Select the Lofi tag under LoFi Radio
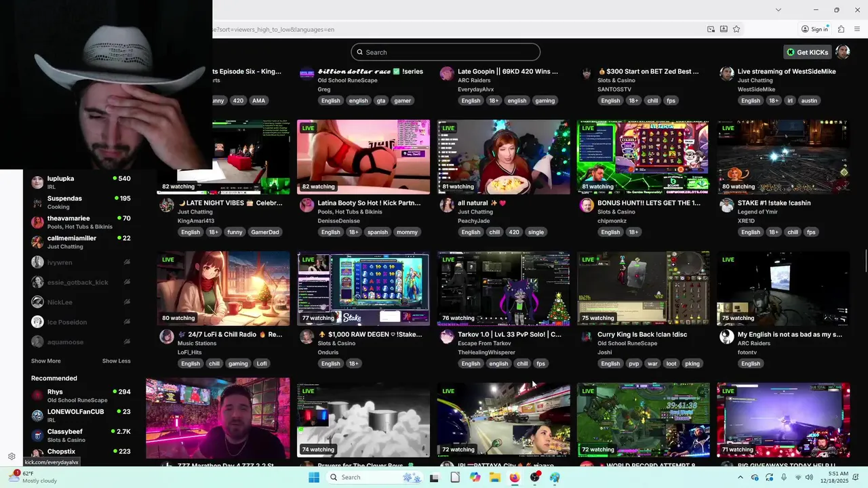The width and height of the screenshot is (868, 488). pyautogui.click(x=262, y=364)
